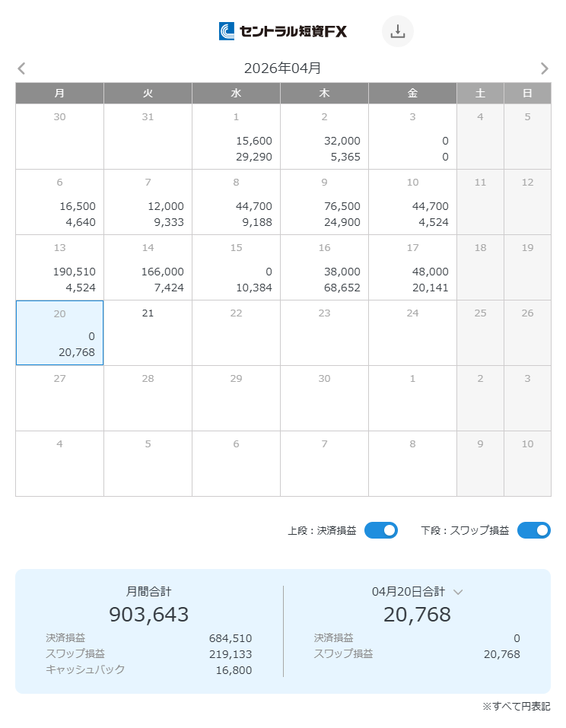Open April 14 calendar day

[x=148, y=268]
